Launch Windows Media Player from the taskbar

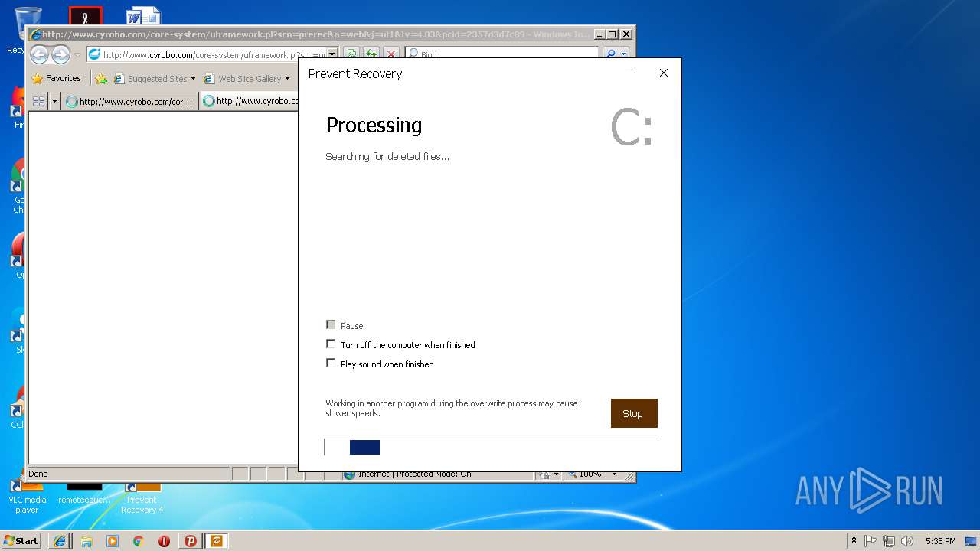pos(113,541)
